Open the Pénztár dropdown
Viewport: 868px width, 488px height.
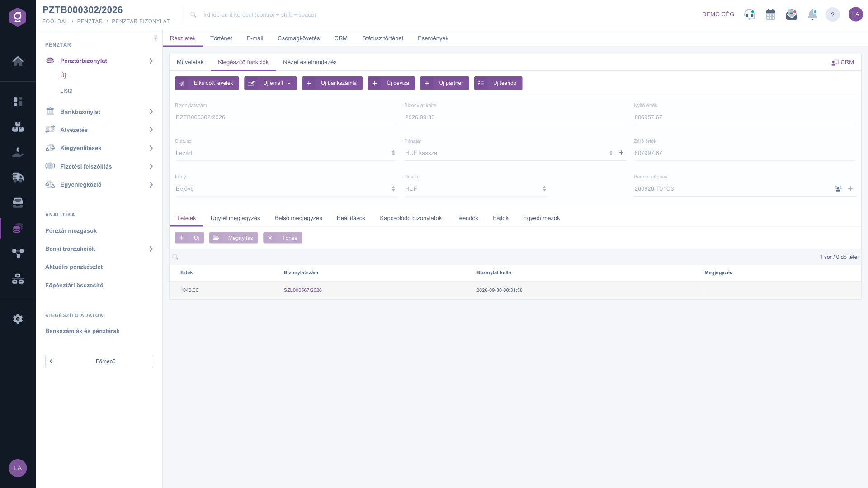[509, 153]
